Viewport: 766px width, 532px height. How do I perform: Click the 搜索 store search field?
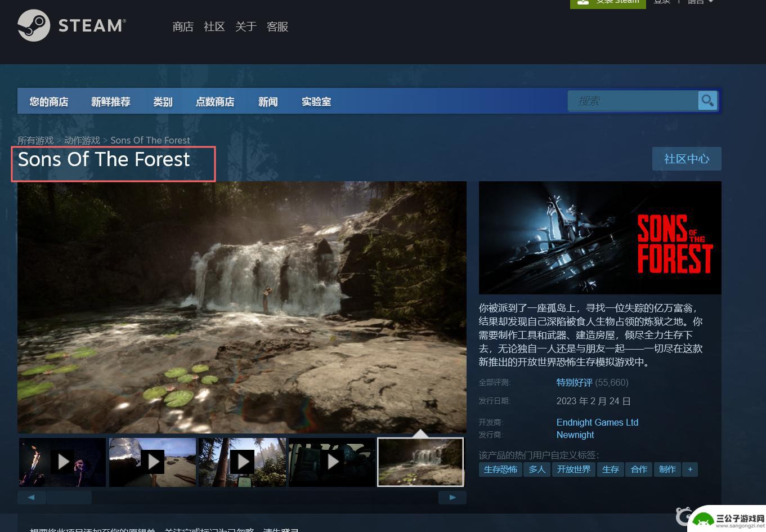[x=633, y=101]
